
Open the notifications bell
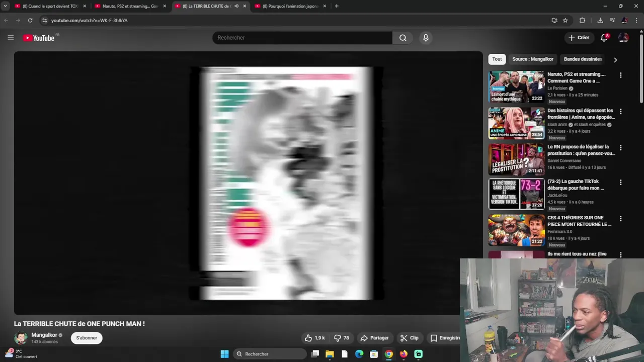point(604,38)
